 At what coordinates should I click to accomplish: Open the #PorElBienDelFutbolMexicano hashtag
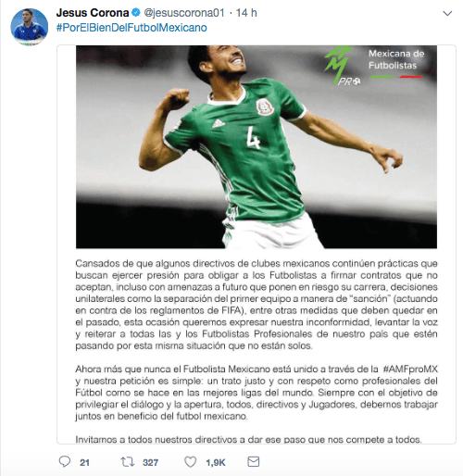click(x=131, y=28)
